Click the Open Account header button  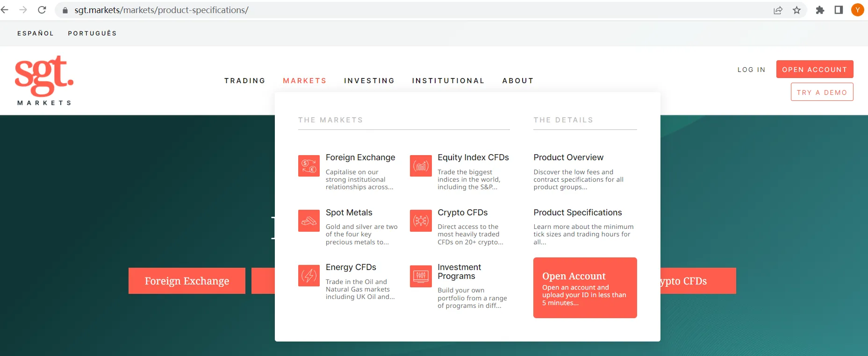[x=815, y=69]
